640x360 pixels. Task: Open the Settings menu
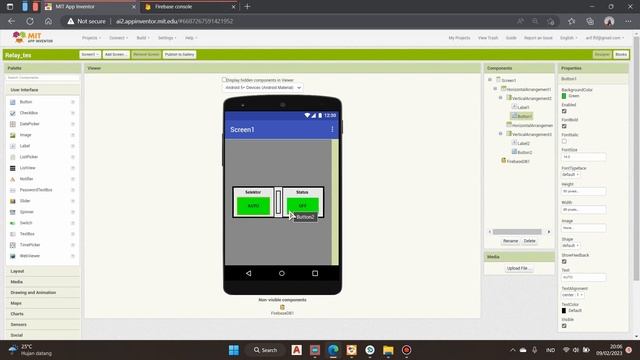coord(167,38)
